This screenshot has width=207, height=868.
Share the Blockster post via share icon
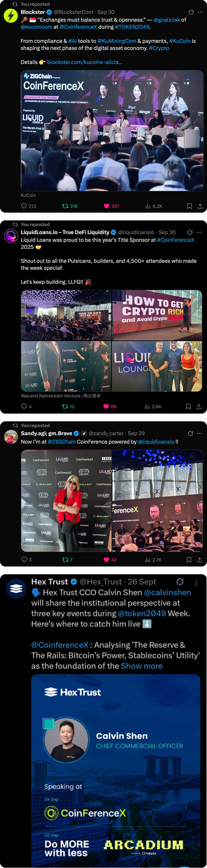200,206
